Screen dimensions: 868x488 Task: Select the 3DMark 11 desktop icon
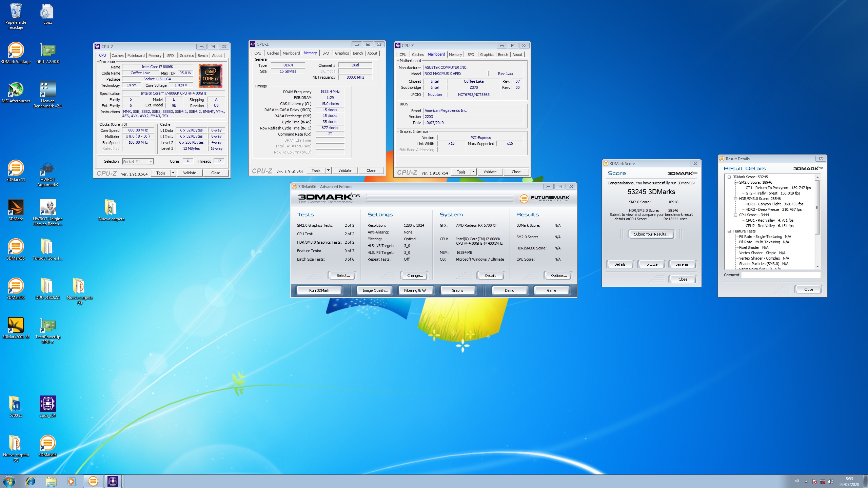16,170
